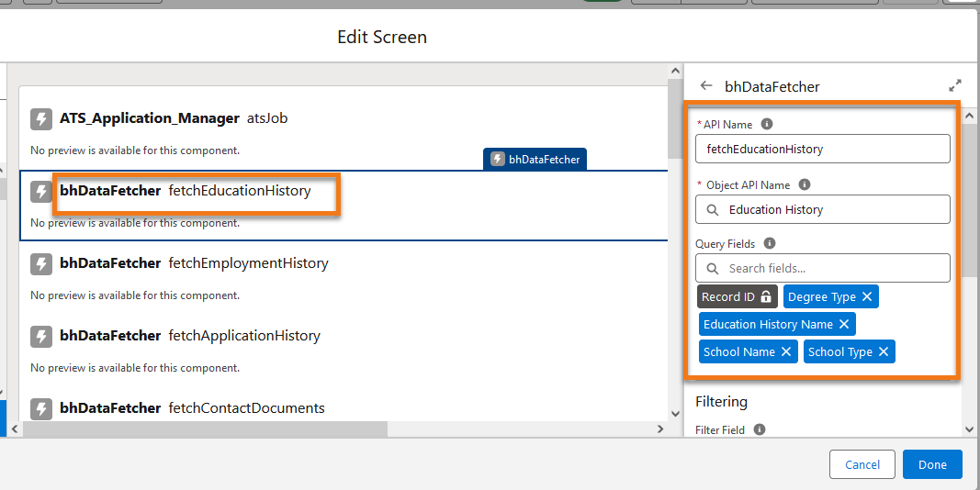This screenshot has width=980, height=490.
Task: Click the back arrow beside bhDataFetcher title
Action: click(706, 85)
